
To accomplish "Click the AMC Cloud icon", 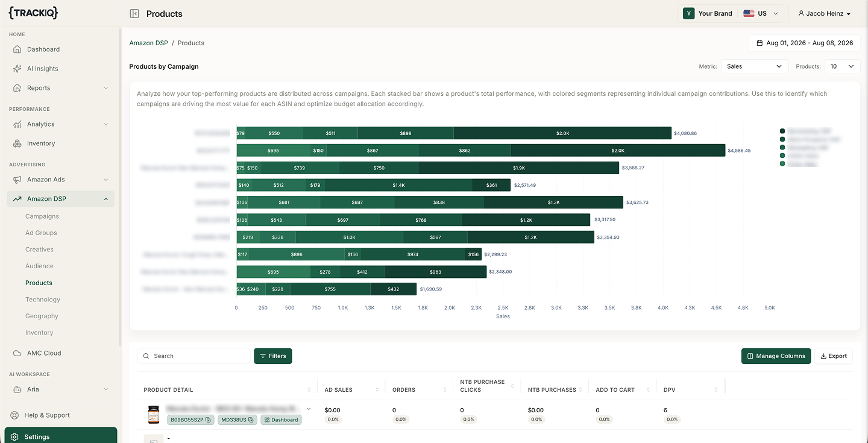I will coord(17,353).
